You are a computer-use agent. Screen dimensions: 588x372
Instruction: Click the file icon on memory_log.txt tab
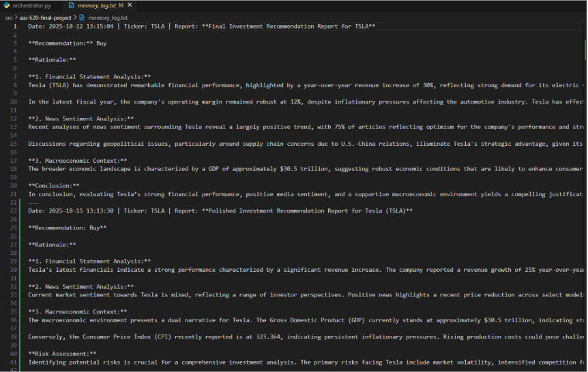71,5
